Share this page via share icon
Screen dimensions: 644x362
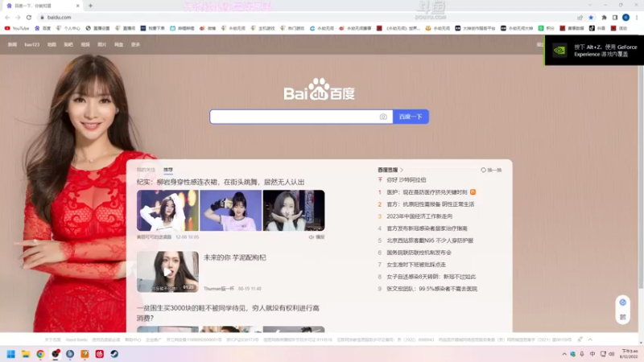(x=580, y=17)
